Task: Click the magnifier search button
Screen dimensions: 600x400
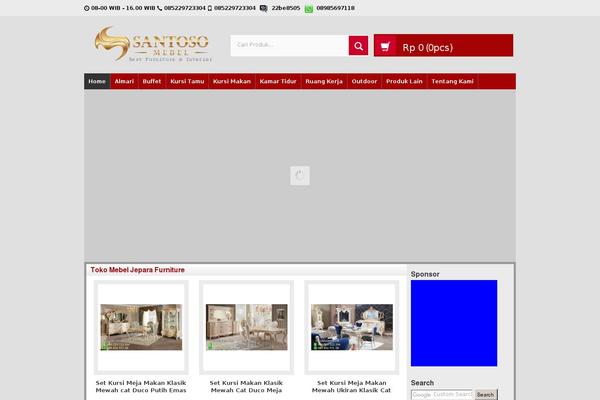Action: coord(358,46)
